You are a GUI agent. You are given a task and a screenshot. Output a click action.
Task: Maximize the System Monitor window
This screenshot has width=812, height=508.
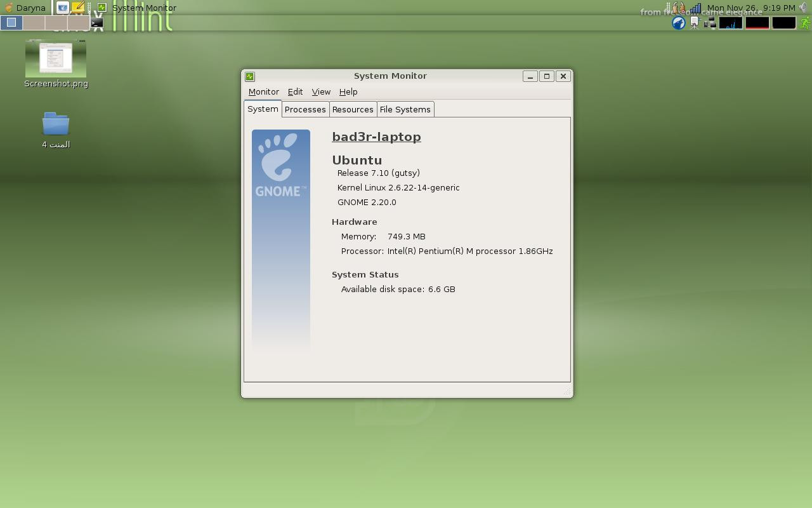tap(547, 76)
